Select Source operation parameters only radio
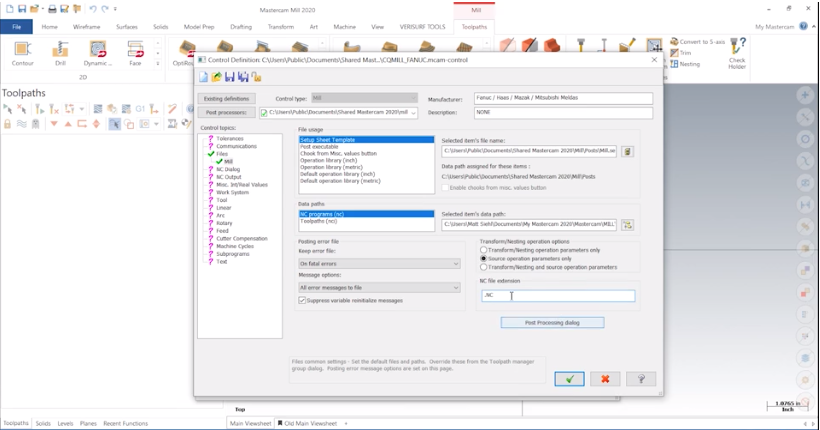The width and height of the screenshot is (820, 430). pos(484,258)
